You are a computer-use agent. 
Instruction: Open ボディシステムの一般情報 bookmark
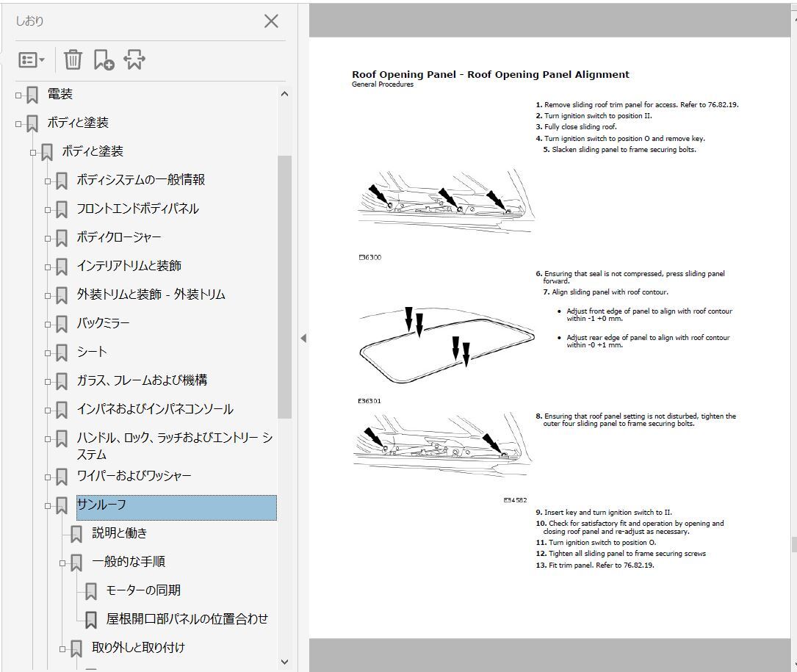pos(141,179)
